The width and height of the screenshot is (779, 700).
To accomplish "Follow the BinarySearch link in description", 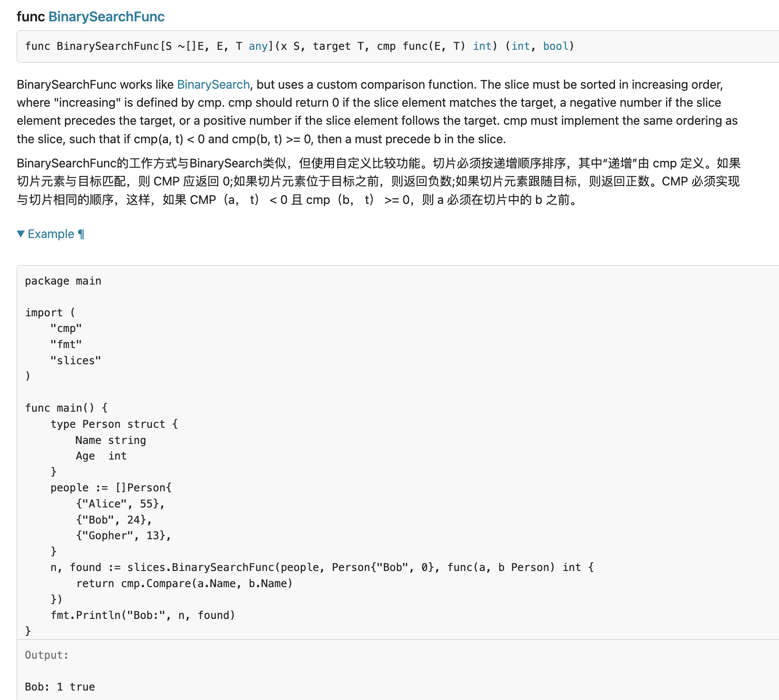I will pyautogui.click(x=213, y=84).
